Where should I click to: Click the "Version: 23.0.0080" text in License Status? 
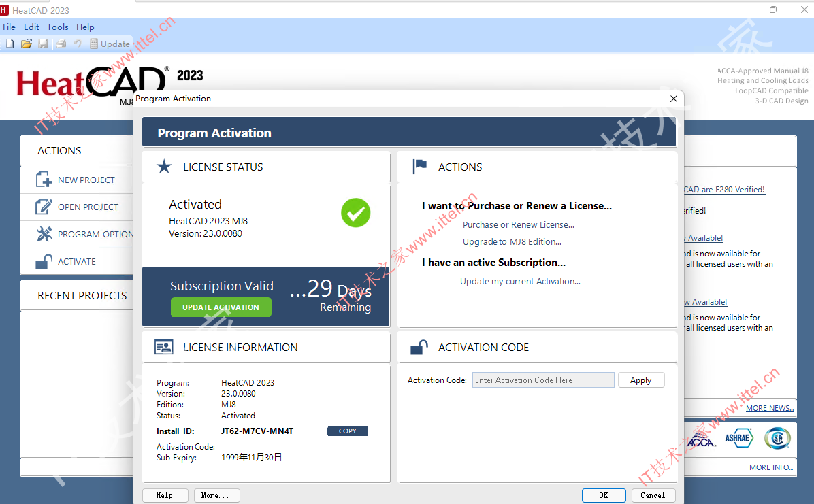pos(206,233)
